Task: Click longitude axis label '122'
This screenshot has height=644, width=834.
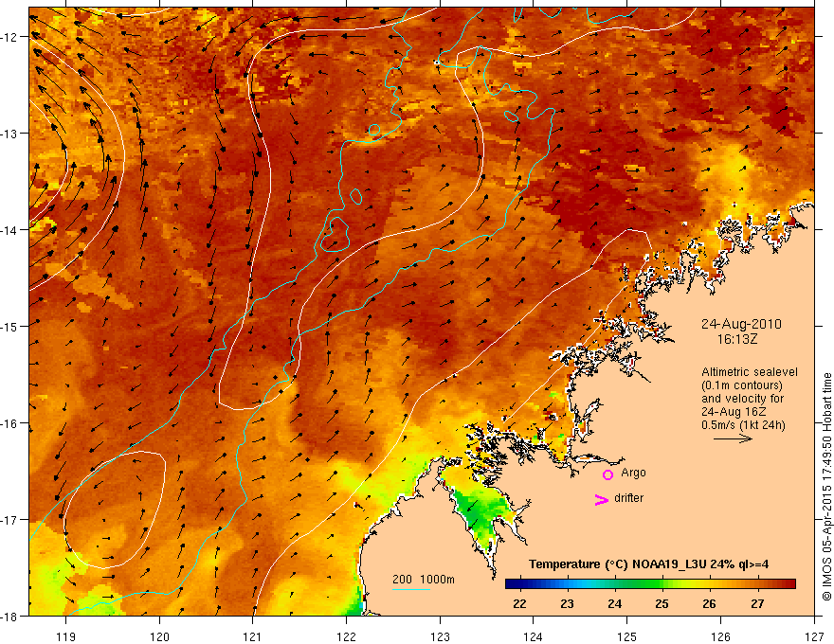Action: (x=346, y=636)
